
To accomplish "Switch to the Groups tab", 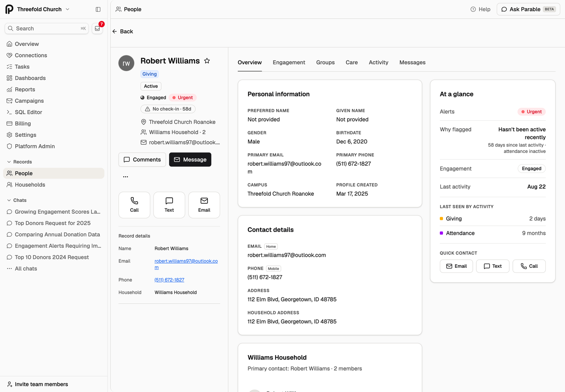I will [325, 62].
